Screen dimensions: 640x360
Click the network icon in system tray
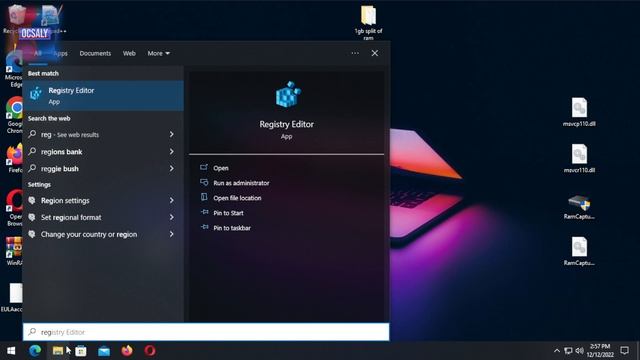tap(568, 351)
